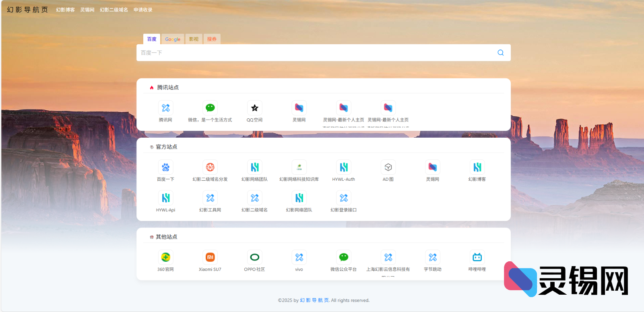Screen dimensions: 644x312
Task: Open 360官网 site icon
Action: click(165, 257)
